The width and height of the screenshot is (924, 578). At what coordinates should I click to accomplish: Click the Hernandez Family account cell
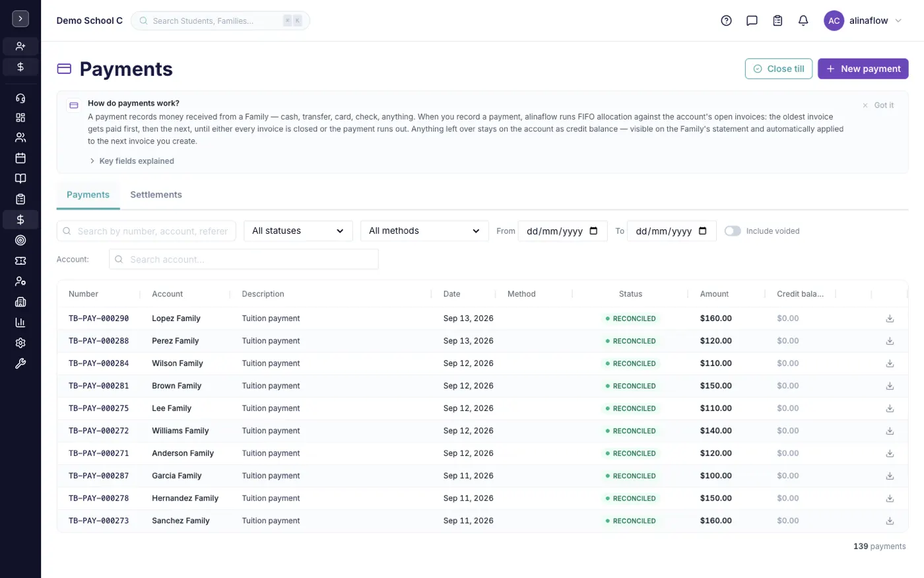[x=185, y=498]
